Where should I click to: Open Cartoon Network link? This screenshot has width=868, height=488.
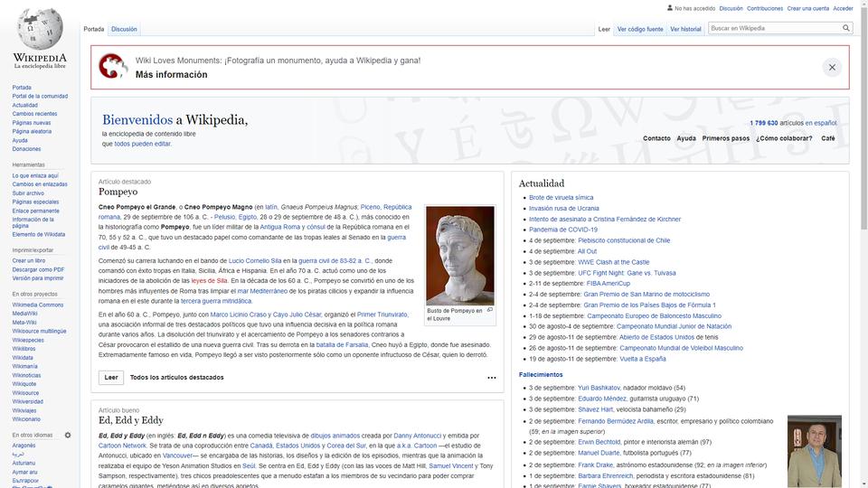click(x=122, y=446)
